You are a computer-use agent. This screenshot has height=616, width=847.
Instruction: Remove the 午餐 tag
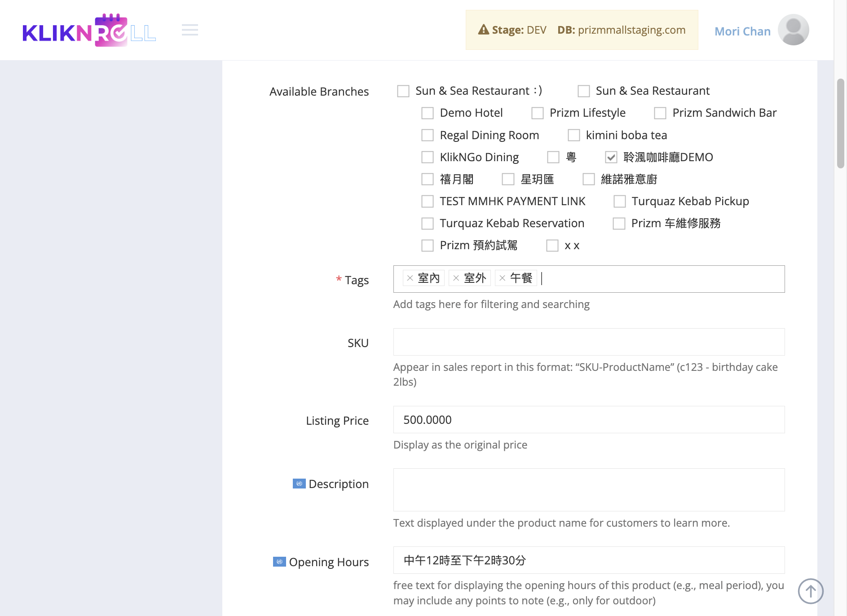point(503,278)
